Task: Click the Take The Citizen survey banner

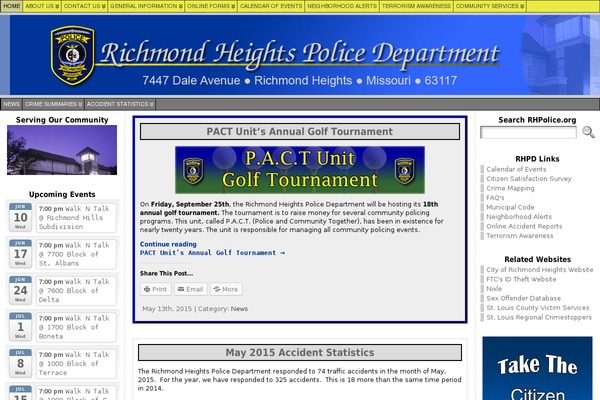Action: tap(537, 368)
